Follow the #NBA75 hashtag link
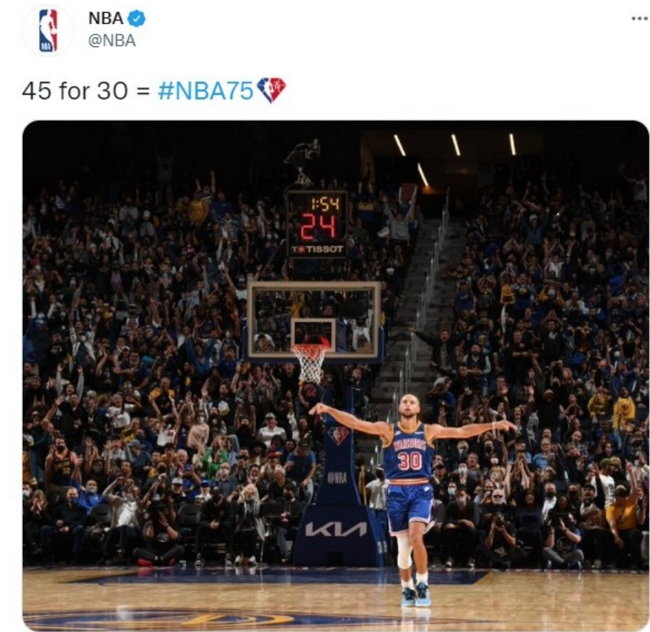650x632 pixels. click(x=206, y=90)
